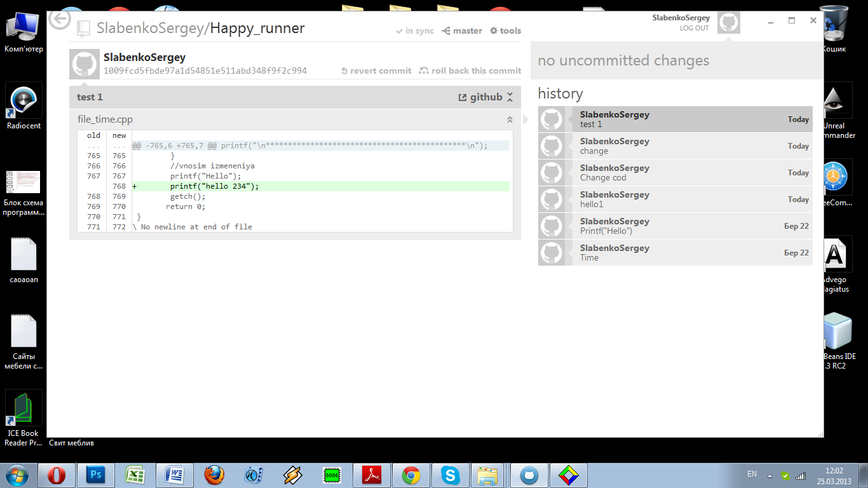Open the ICE Book Reader desktop shortcut
Image resolution: width=868 pixels, height=488 pixels.
24,418
